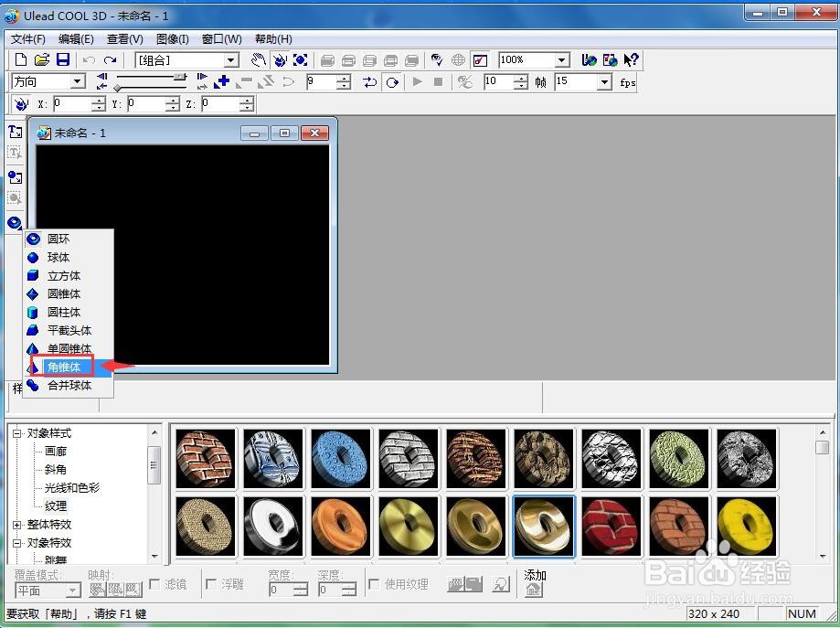Viewport: 840px width, 628px height.
Task: Click the undo arrow icon
Action: pos(89,60)
